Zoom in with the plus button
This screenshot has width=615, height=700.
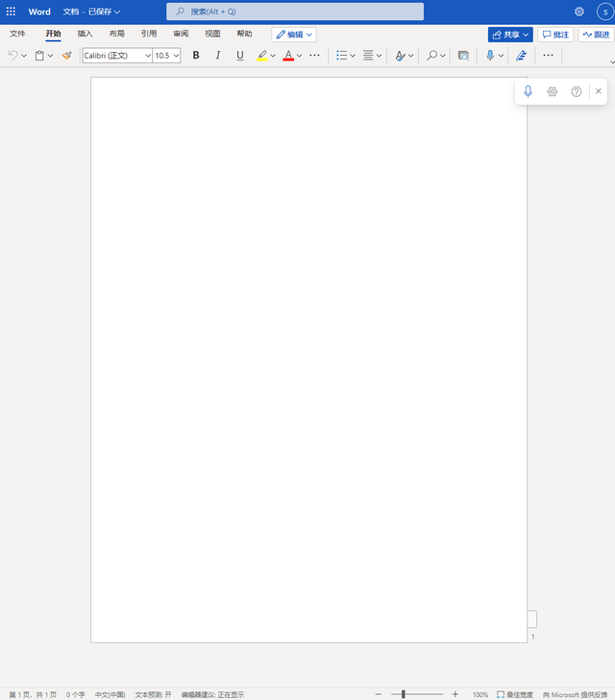[455, 694]
